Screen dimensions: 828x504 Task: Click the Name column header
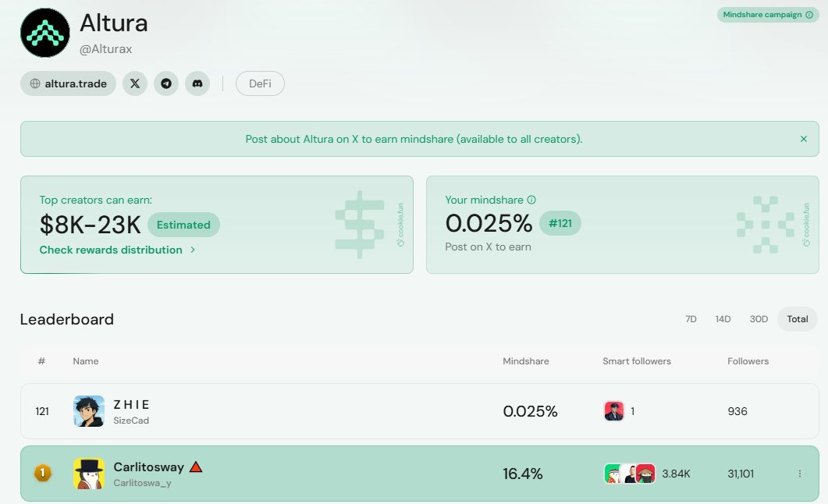[86, 361]
